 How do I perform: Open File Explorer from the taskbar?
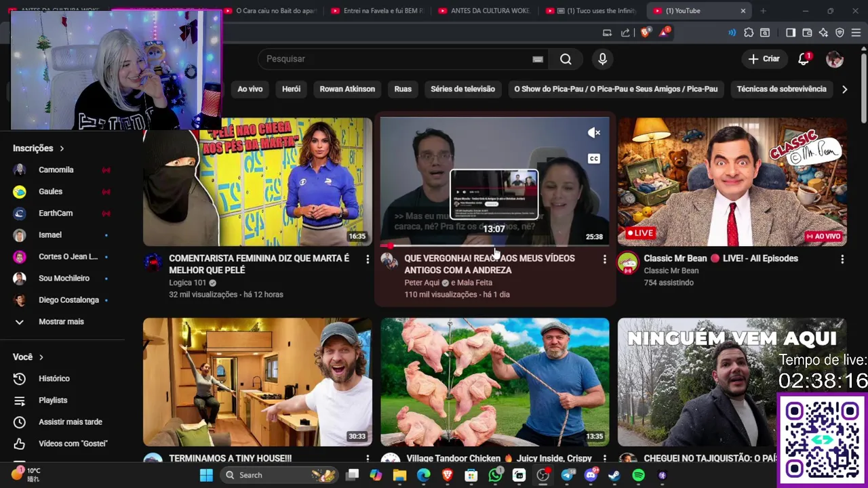(399, 475)
